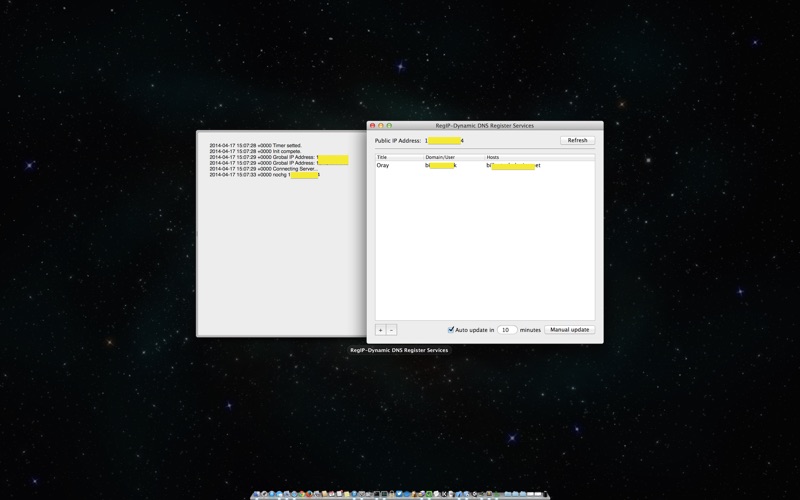This screenshot has height=500, width=800.
Task: Zoom the RegIP window with green button
Action: pos(389,126)
